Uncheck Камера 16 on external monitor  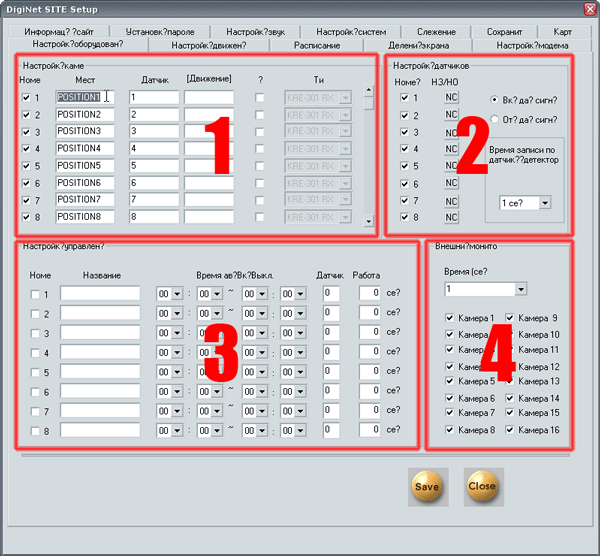click(510, 430)
